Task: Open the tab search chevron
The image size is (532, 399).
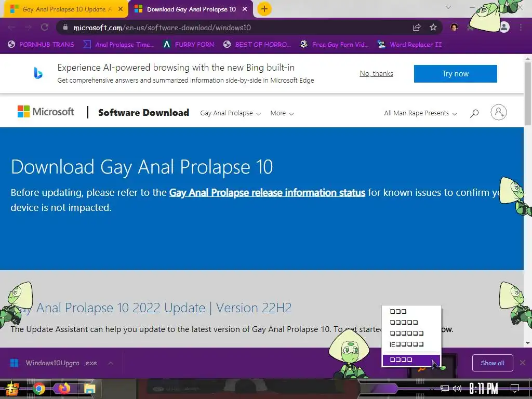Action: [x=448, y=7]
